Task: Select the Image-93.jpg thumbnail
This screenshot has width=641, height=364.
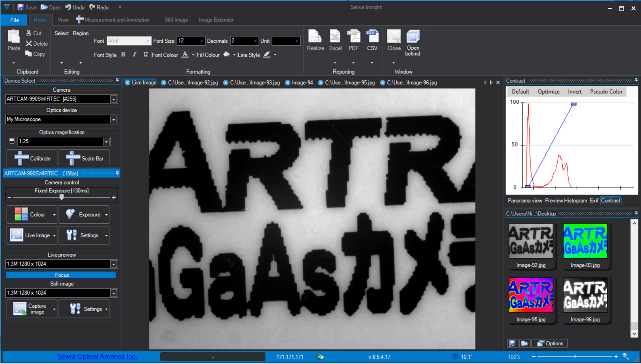Action: click(585, 241)
